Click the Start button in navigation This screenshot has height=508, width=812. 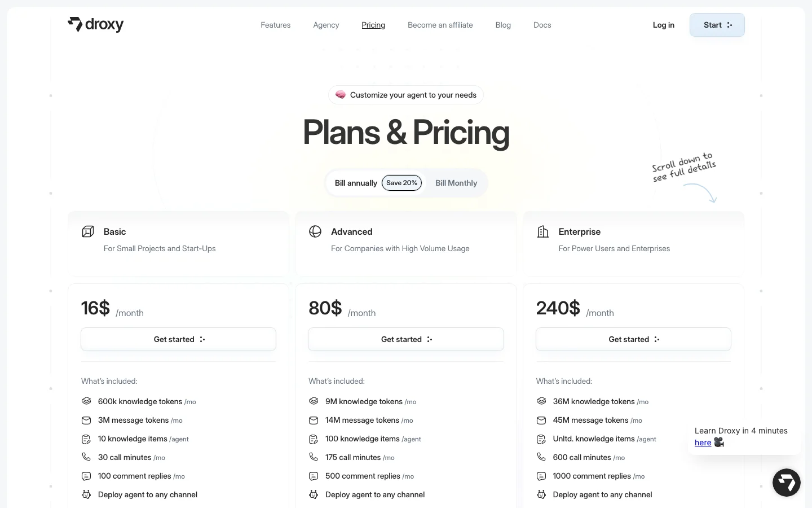pos(717,25)
